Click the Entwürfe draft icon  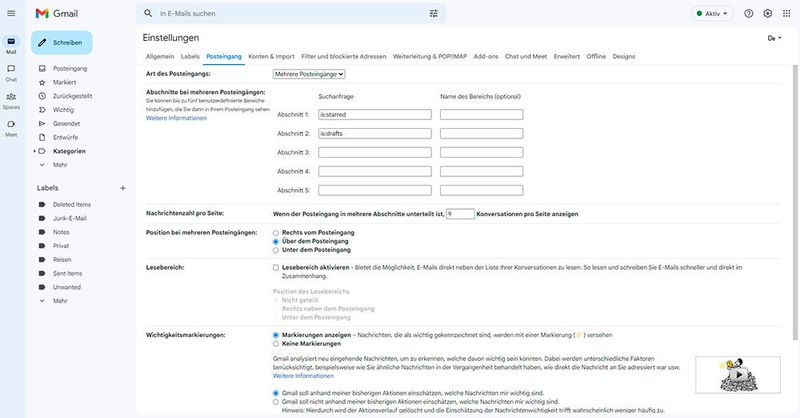click(42, 137)
